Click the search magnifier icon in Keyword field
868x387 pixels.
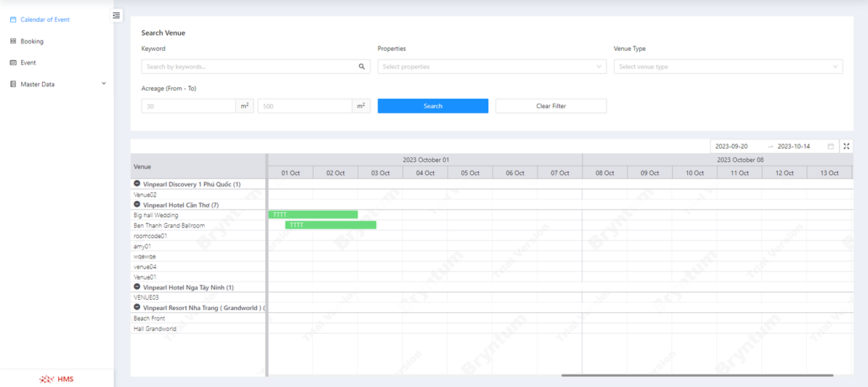click(x=362, y=67)
